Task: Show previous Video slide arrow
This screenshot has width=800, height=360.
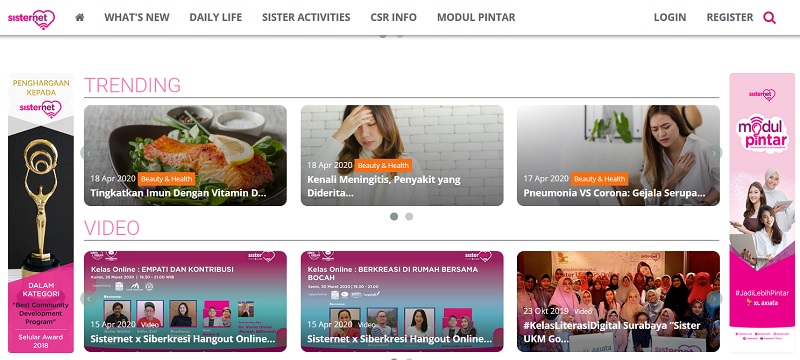Action: click(x=88, y=298)
